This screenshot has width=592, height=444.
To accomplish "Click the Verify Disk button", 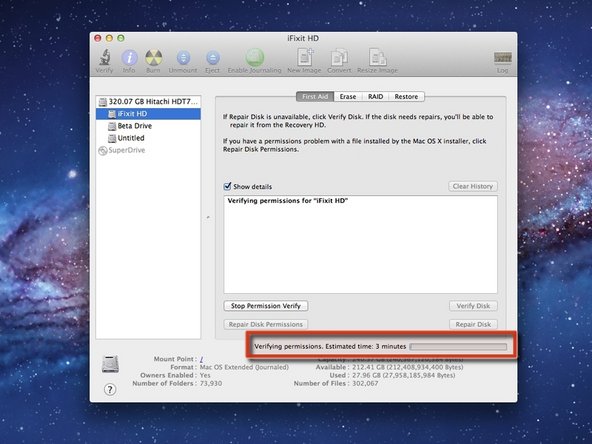I will point(473,306).
